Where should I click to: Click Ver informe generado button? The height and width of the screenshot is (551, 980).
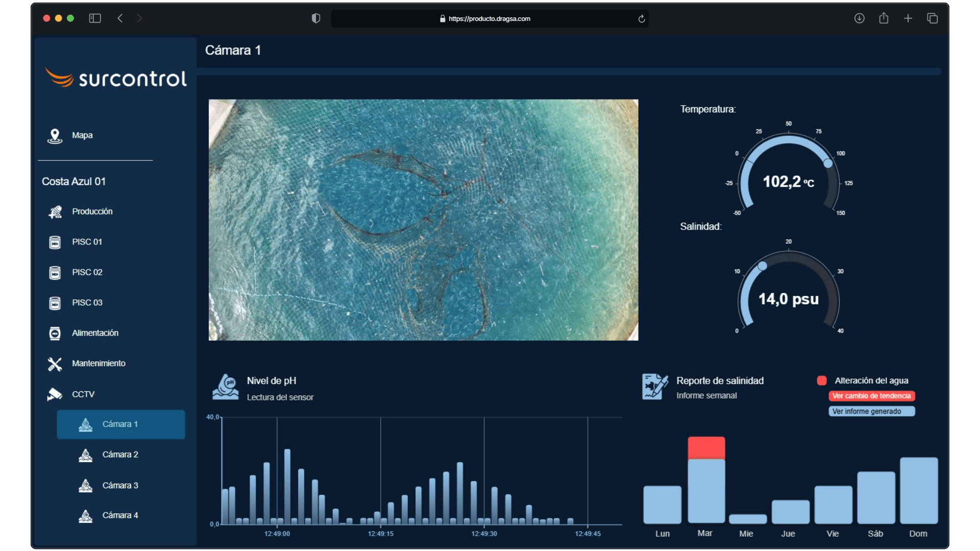(871, 411)
